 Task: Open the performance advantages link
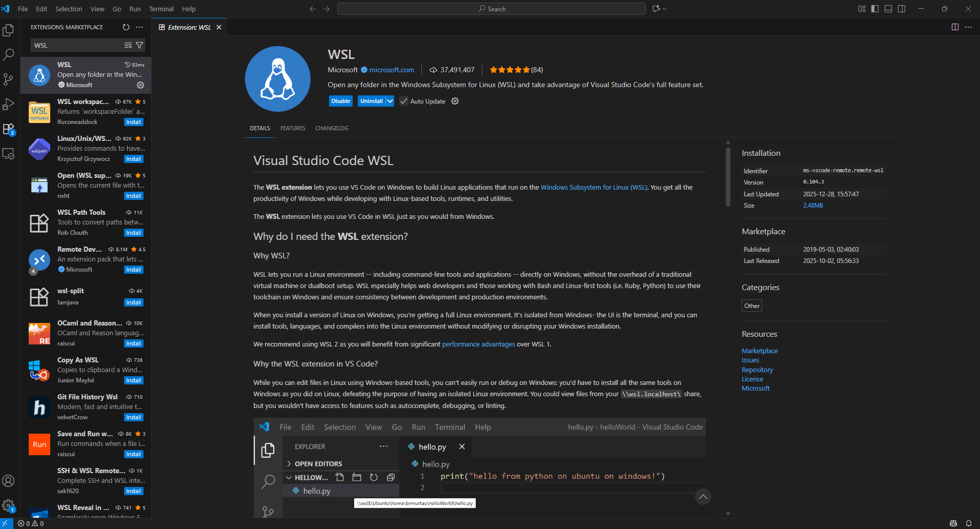click(479, 344)
